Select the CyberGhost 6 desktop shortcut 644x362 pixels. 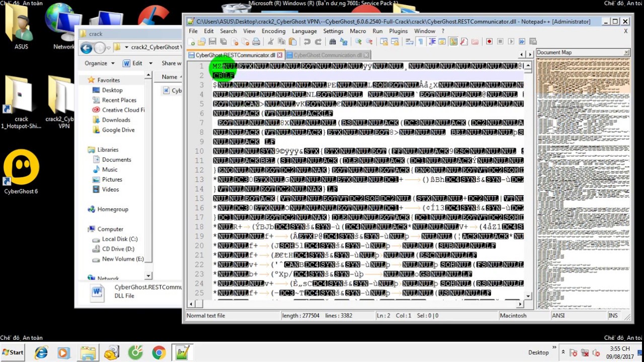click(21, 172)
